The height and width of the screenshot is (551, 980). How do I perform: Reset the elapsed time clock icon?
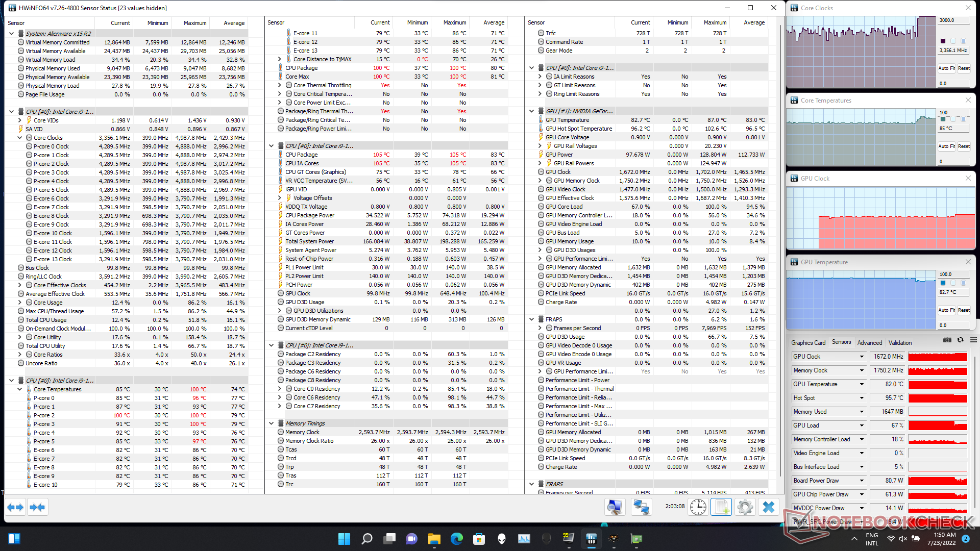click(x=698, y=507)
